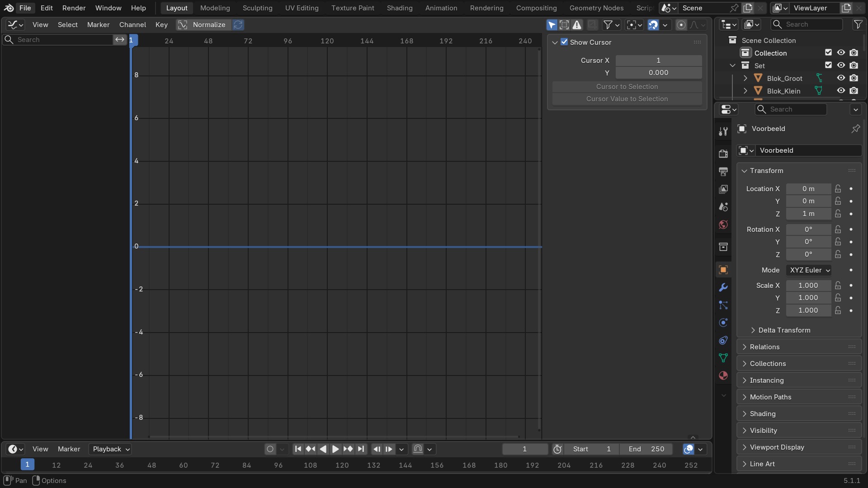Jump to the first frame

pos(298,449)
